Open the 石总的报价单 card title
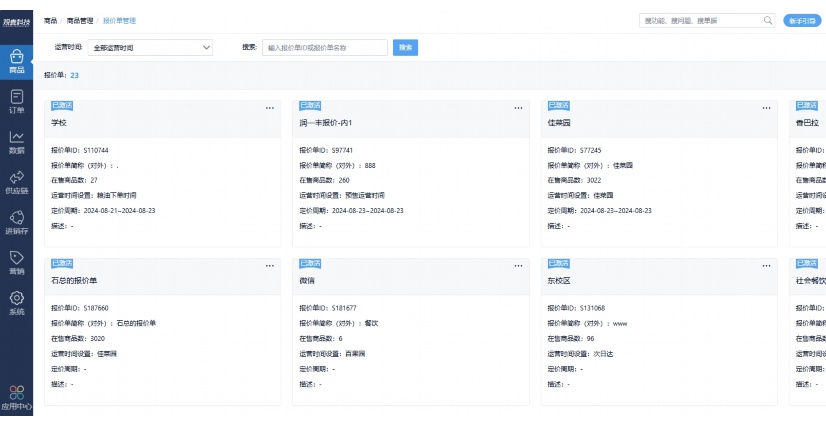This screenshot has width=826, height=426. click(x=74, y=281)
